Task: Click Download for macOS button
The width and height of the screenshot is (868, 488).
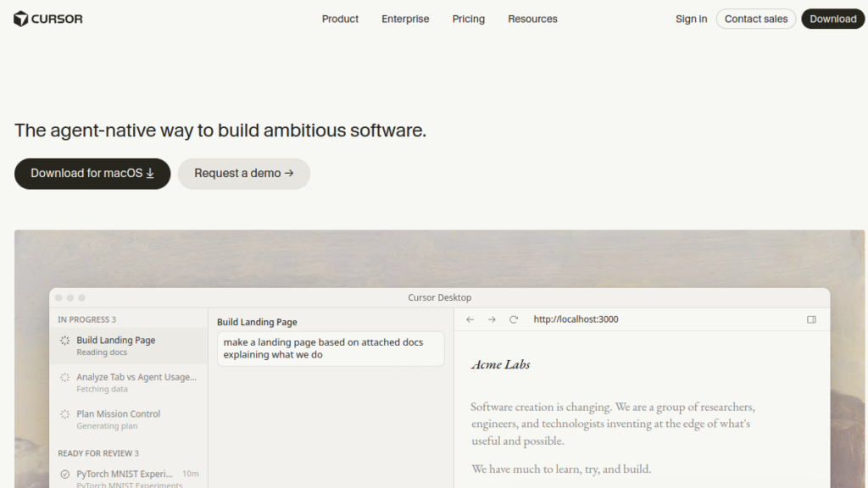Action: coord(92,174)
